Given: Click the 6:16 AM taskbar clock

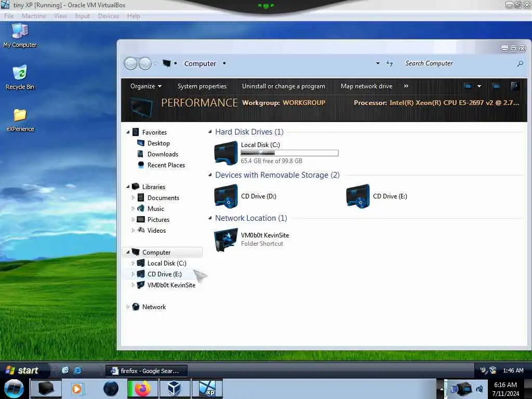Looking at the screenshot, I should tap(506, 389).
